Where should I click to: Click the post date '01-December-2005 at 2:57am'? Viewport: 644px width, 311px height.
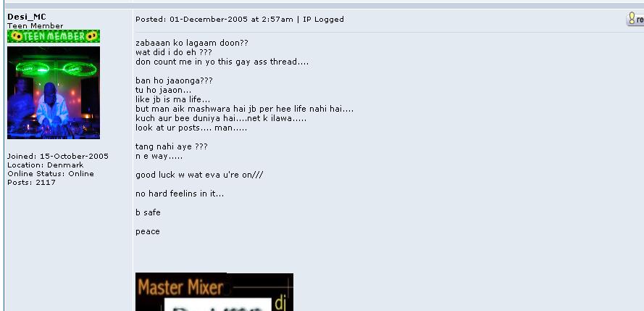pyautogui.click(x=231, y=19)
